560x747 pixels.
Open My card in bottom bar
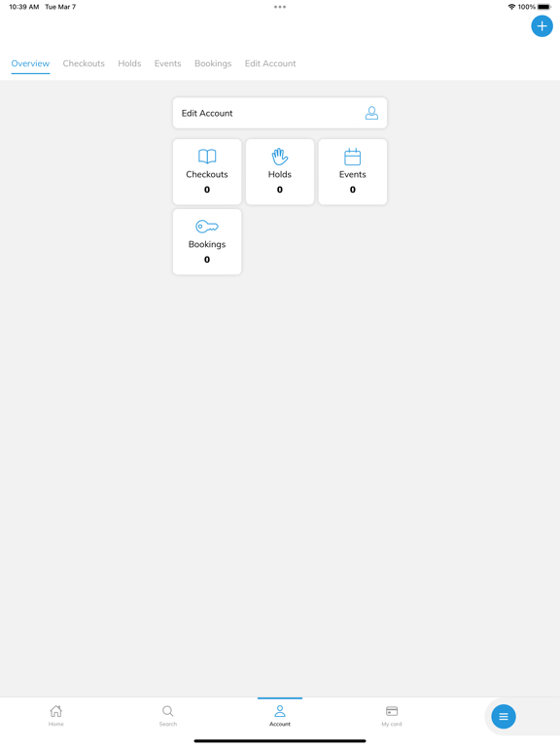(x=392, y=716)
